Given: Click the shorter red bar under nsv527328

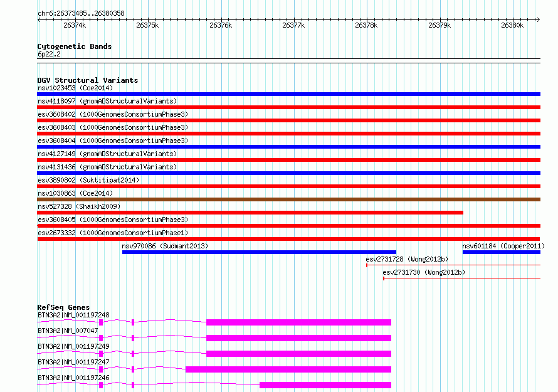Looking at the screenshot, I should (250, 213).
